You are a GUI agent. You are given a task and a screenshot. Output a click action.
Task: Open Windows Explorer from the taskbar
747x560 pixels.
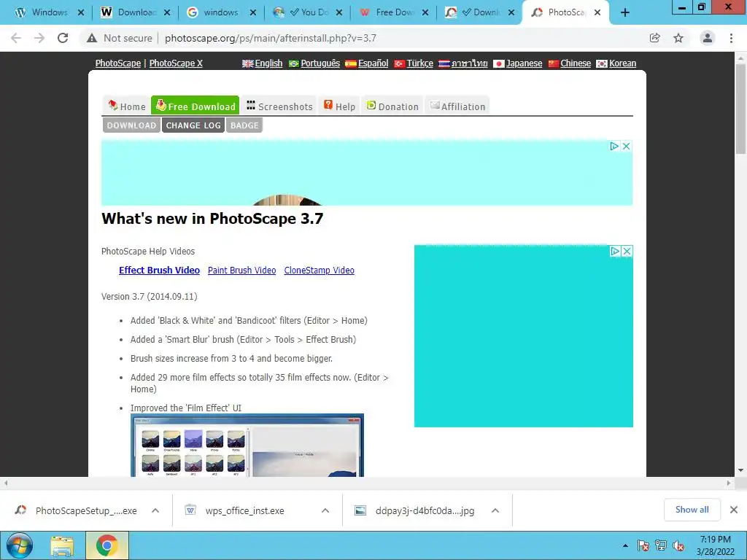tap(62, 546)
